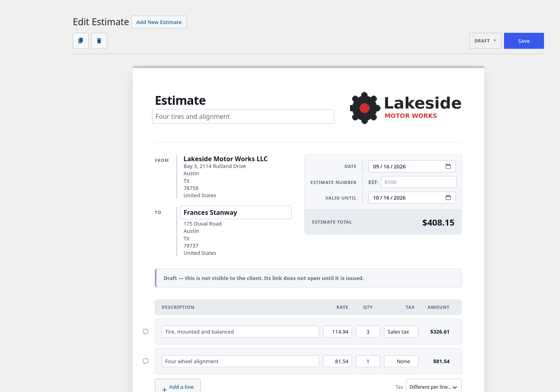
Task: Click the ESTIMATE TOTAL label
Action: coord(332,222)
